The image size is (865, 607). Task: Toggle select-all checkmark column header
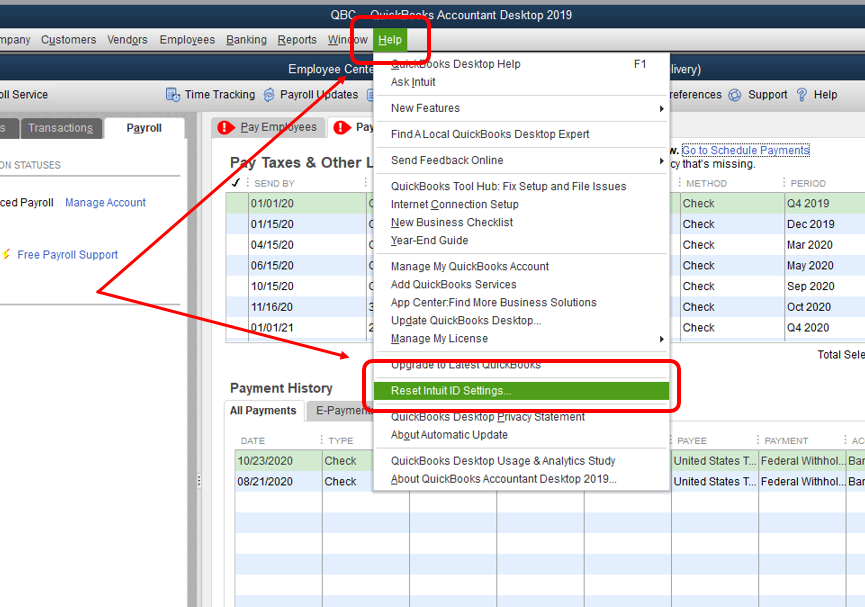pyautogui.click(x=236, y=183)
